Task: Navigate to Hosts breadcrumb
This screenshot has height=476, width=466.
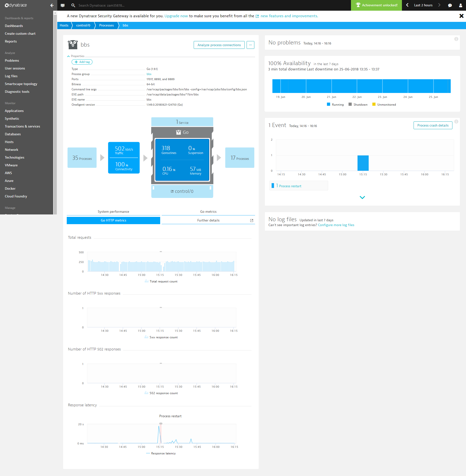Action: pos(64,25)
